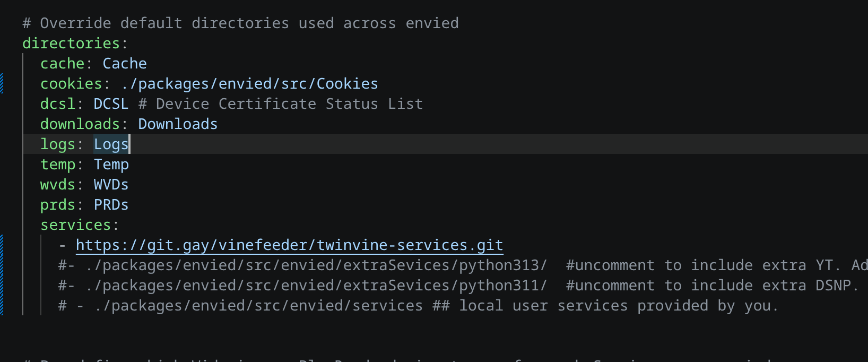Click the 'services' key
Screen dimensions: 868x362
76,225
